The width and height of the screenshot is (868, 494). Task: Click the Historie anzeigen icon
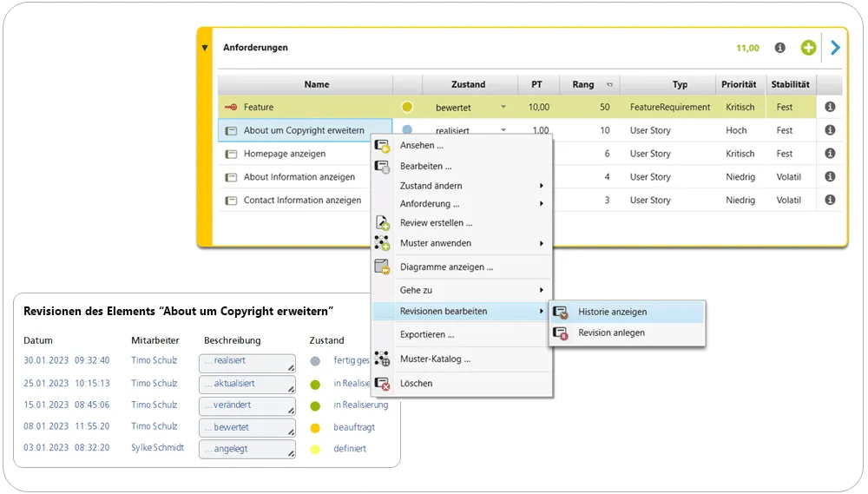561,313
